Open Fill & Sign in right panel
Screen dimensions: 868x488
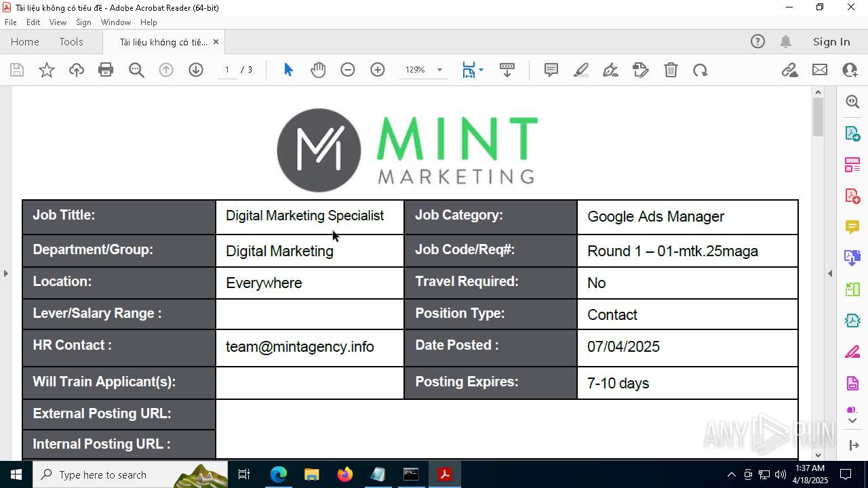[x=852, y=352]
